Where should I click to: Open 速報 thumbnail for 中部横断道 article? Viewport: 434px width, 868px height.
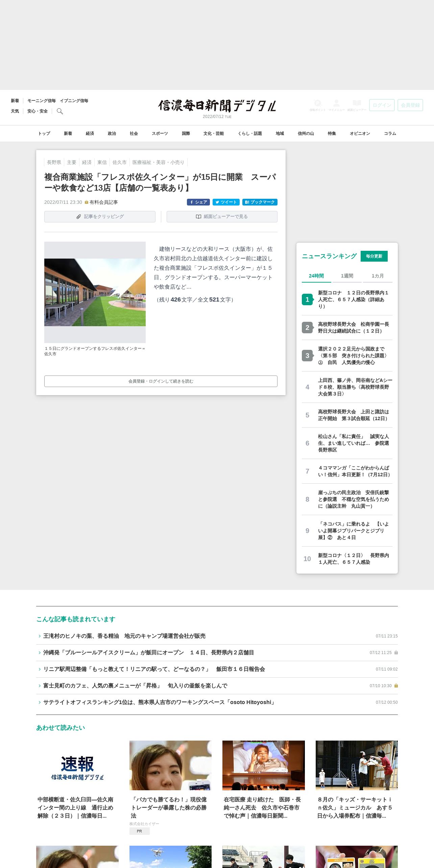pyautogui.click(x=77, y=765)
